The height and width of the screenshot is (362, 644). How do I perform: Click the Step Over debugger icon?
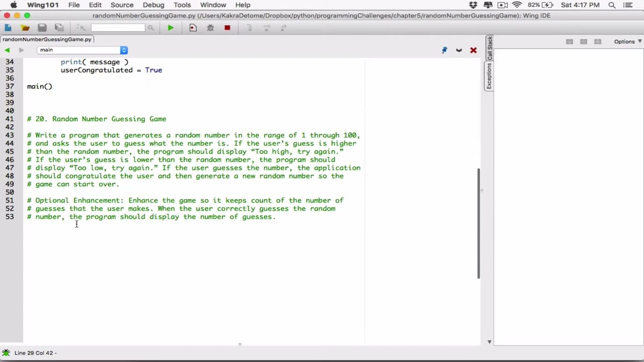coord(267,28)
